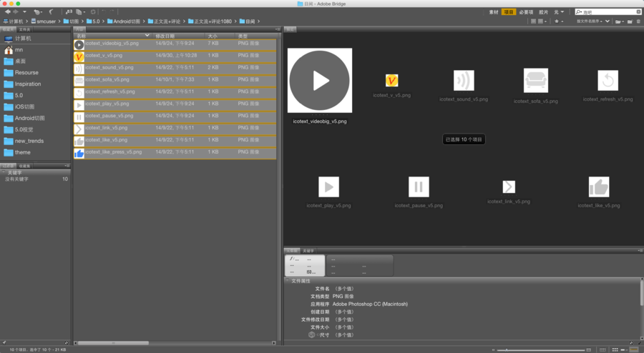Screen dimensions: 644x353
Task: Select the 收藏集 panel tab
Action: coord(24,166)
